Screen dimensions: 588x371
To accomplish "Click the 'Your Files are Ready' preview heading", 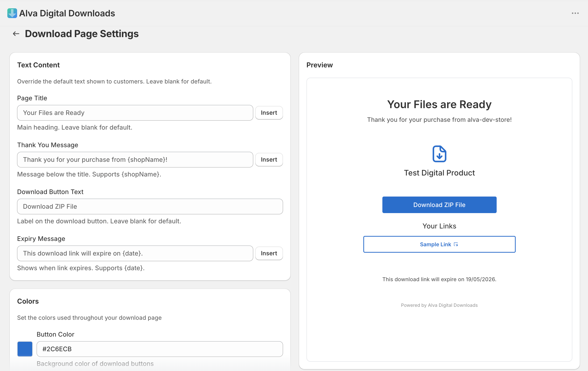I will point(439,104).
